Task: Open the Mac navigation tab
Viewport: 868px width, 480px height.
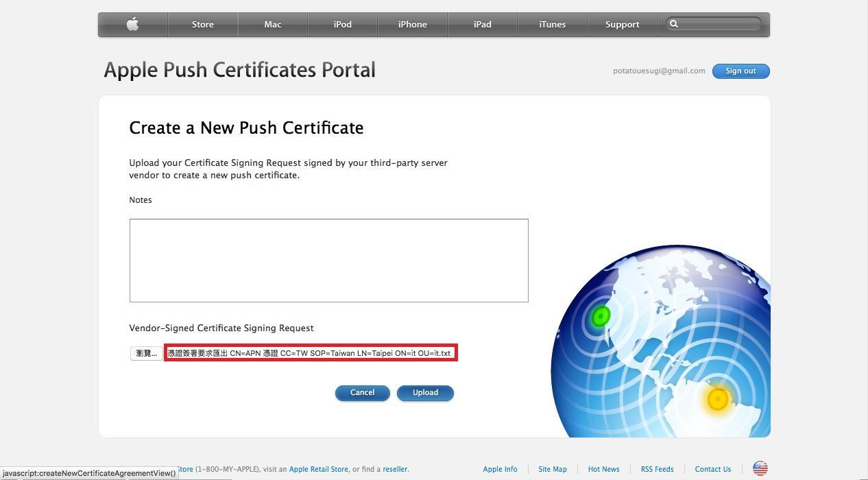Action: [273, 24]
